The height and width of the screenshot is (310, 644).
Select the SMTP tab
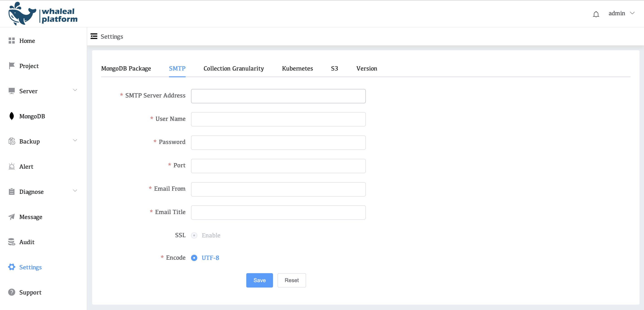pos(177,69)
